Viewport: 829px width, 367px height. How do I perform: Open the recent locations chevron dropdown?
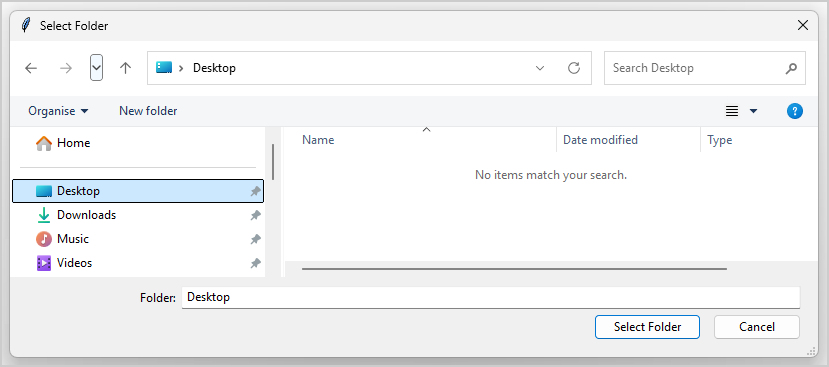pyautogui.click(x=96, y=68)
